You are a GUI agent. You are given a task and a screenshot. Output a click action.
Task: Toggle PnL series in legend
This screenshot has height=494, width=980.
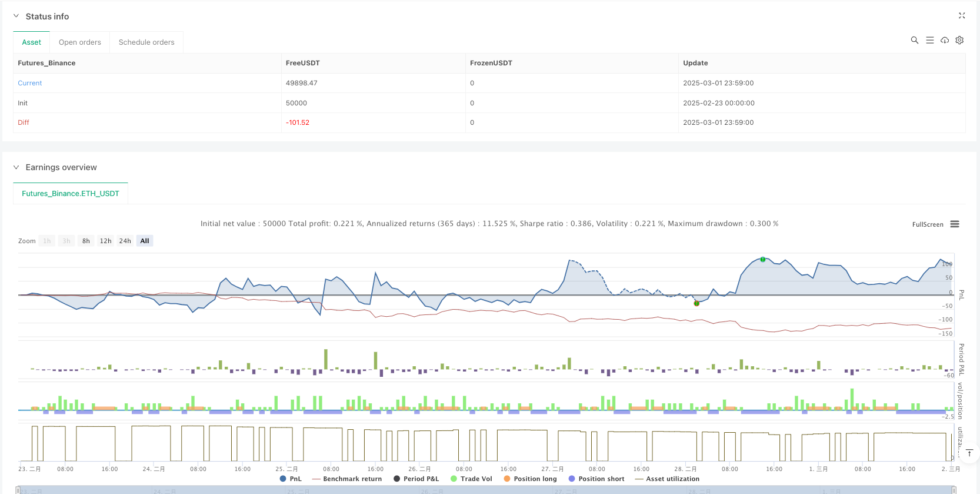click(x=291, y=479)
